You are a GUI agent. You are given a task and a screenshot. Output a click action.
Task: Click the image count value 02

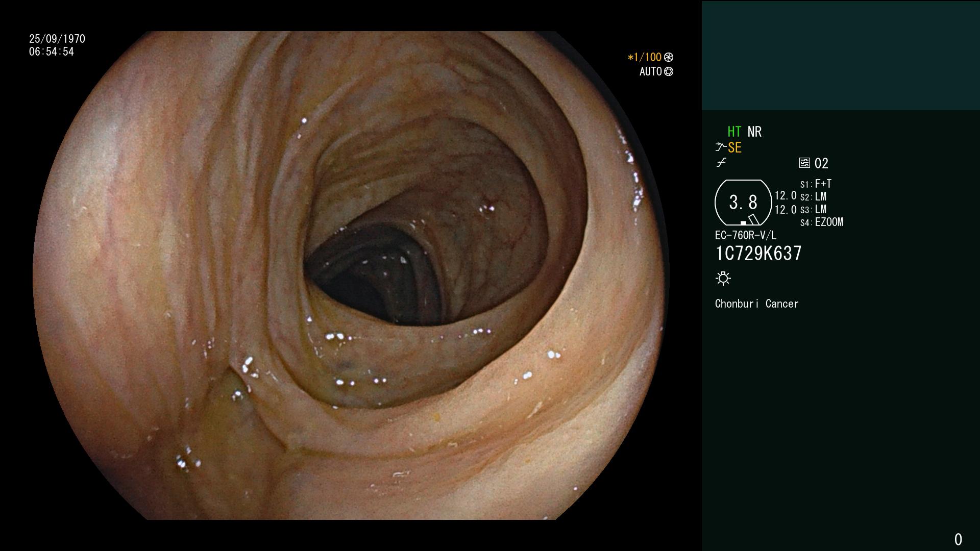coord(821,163)
